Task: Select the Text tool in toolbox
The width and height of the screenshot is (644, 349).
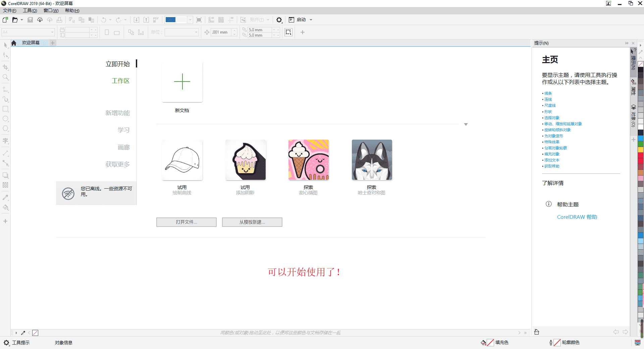Action: pyautogui.click(x=5, y=141)
